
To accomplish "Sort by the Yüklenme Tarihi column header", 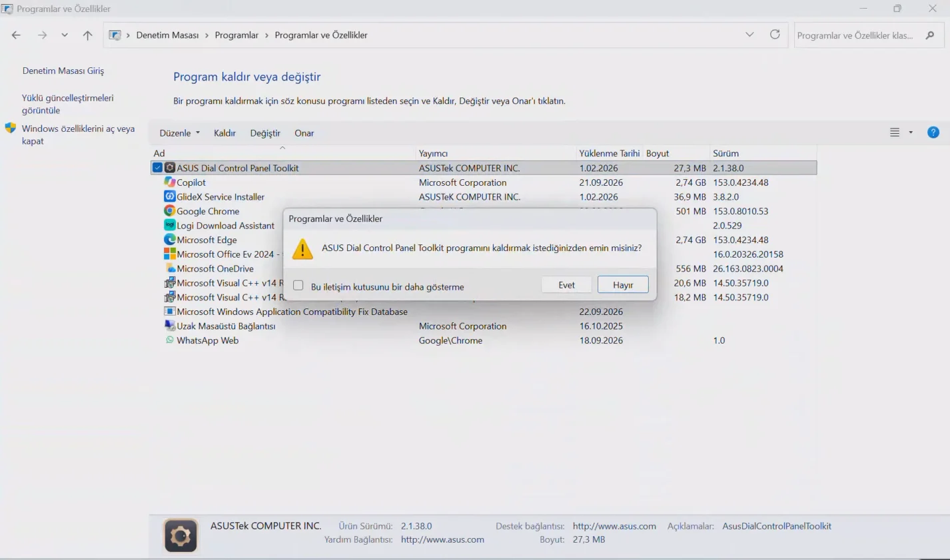I will click(x=609, y=153).
